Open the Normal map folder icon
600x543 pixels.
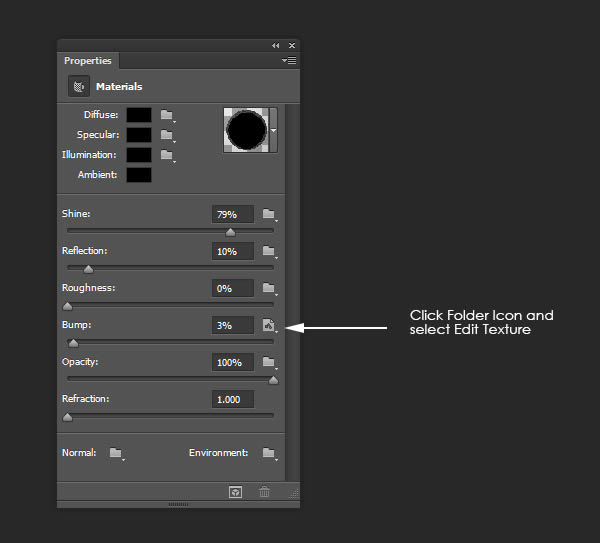pos(116,453)
